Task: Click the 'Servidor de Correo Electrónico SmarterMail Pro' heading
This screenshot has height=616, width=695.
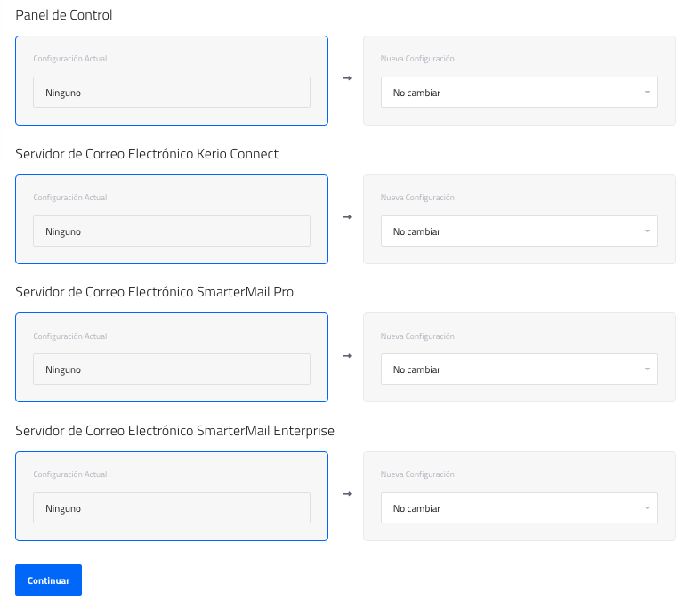Action: (x=154, y=292)
